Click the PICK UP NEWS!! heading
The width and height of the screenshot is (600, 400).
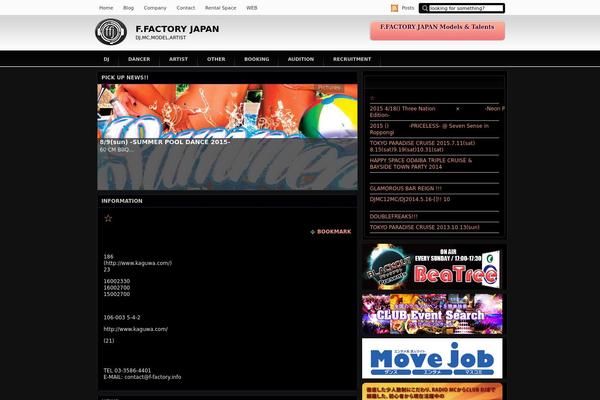pos(125,77)
